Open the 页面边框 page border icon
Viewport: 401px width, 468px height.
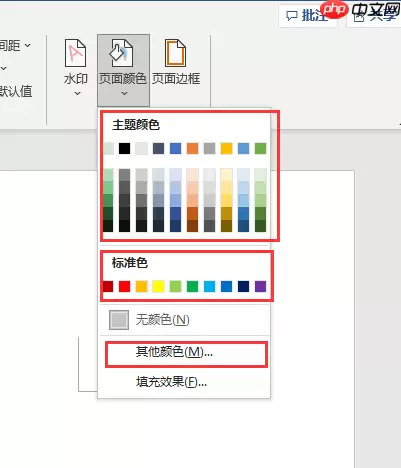(x=176, y=53)
